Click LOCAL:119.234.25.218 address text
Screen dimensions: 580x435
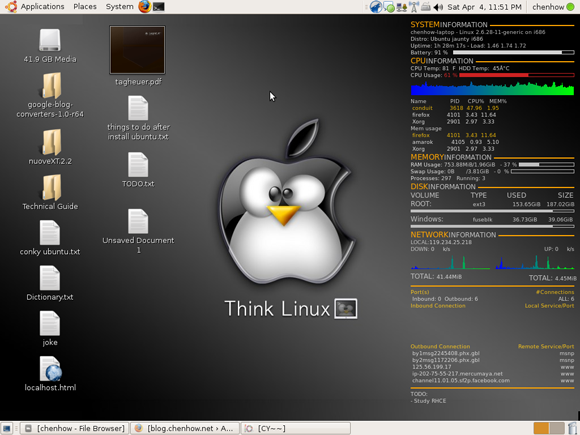441,242
